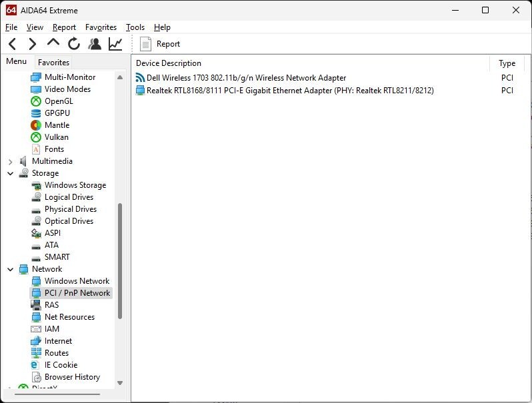Click the IAM envelope icon
The width and height of the screenshot is (532, 403).
36,329
